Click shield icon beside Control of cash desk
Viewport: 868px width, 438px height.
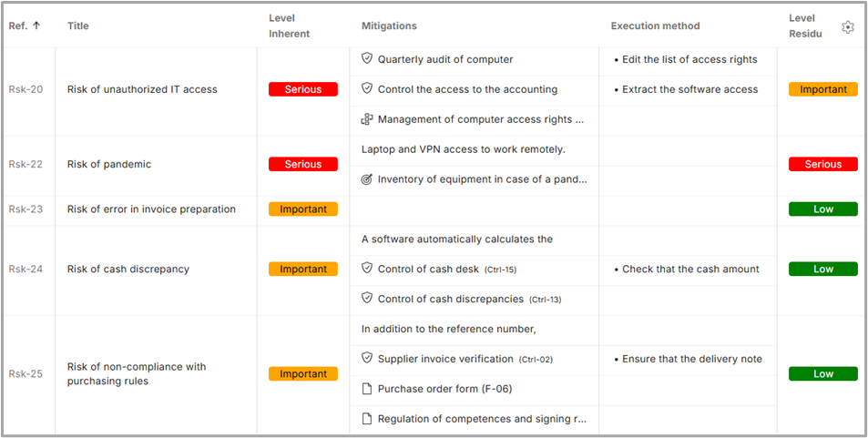(x=367, y=269)
